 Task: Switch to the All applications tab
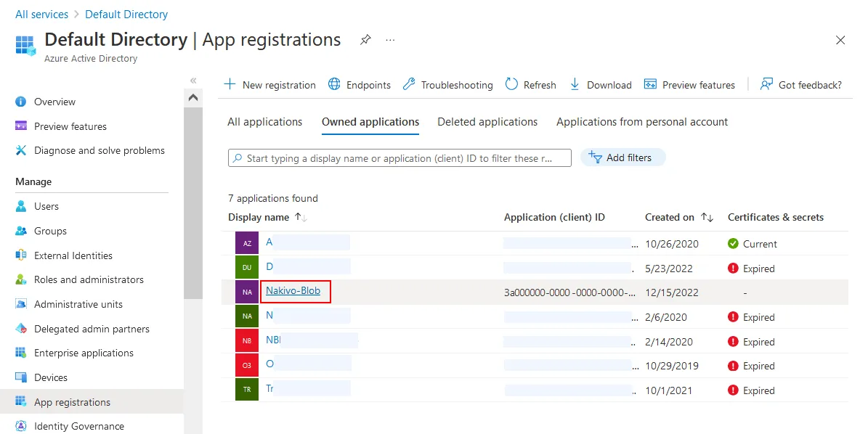[264, 122]
